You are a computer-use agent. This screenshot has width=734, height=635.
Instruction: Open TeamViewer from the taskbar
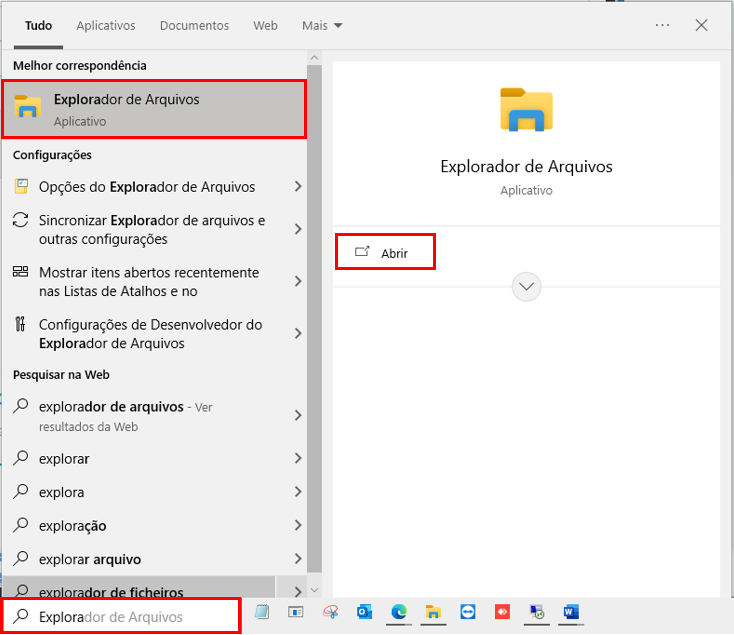[468, 612]
